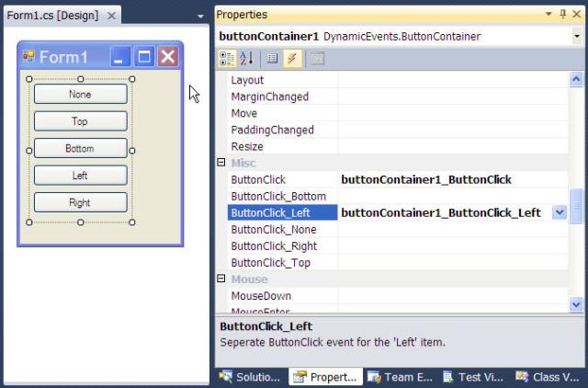Open the Properties window position dropdown arrow
Viewport: 588px width, 388px height.
click(548, 15)
